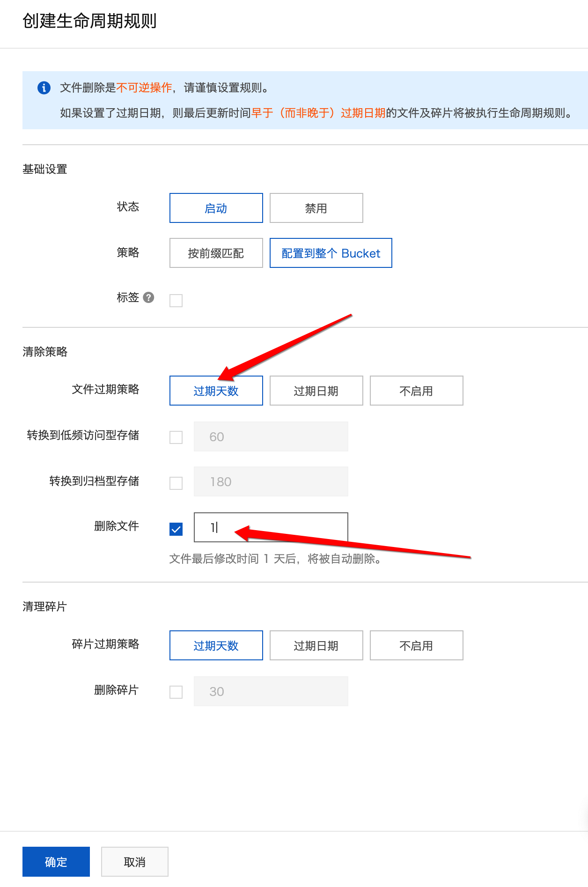Enable the 标签 checkbox
The image size is (588, 887).
pyautogui.click(x=176, y=300)
